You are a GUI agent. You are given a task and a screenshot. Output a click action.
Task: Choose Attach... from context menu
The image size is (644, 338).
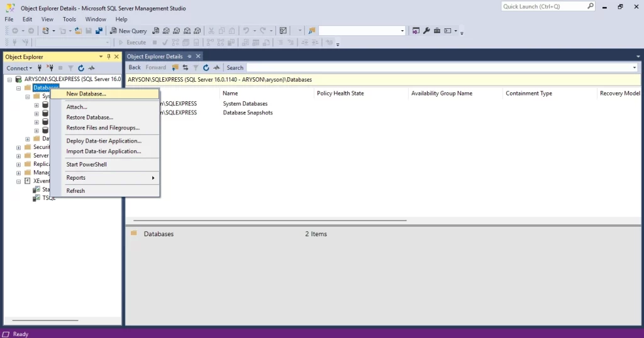105,107
